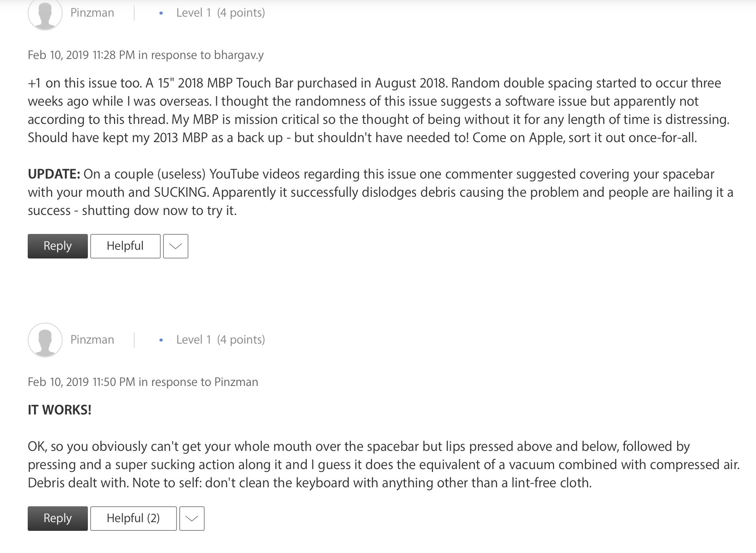Viewport: 756px width, 553px height.
Task: Click the Feb 10, 2019 11:50 PM timestamp
Action: (82, 382)
